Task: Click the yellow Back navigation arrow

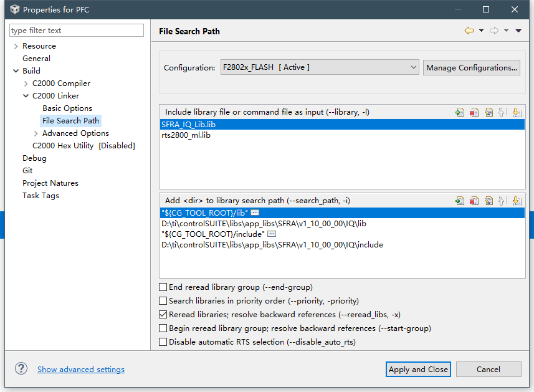Action: coord(469,31)
